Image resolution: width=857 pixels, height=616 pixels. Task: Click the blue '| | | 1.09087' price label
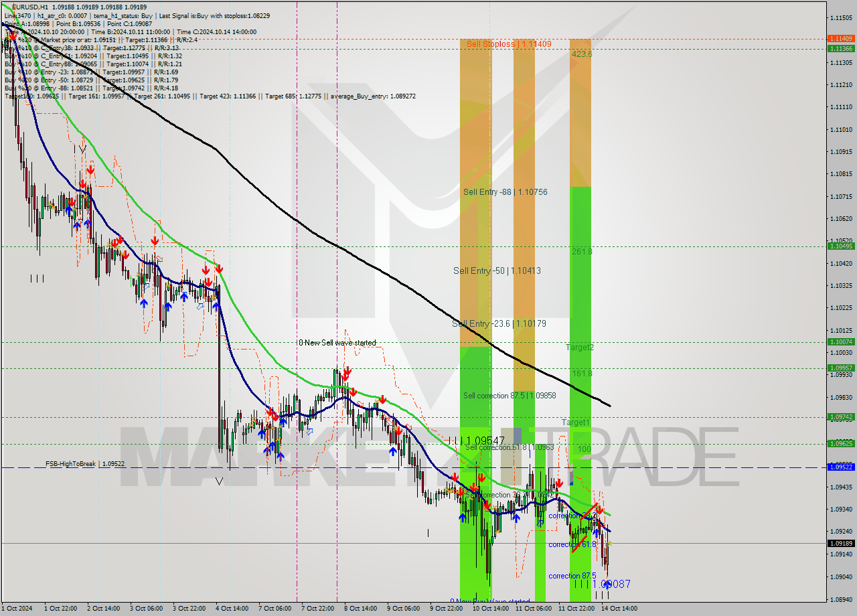(x=603, y=584)
